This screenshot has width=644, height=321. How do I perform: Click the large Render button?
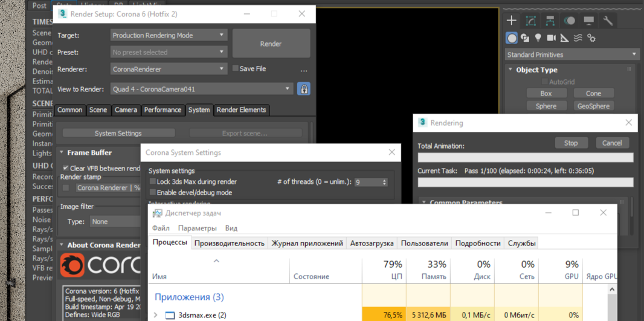pos(271,44)
